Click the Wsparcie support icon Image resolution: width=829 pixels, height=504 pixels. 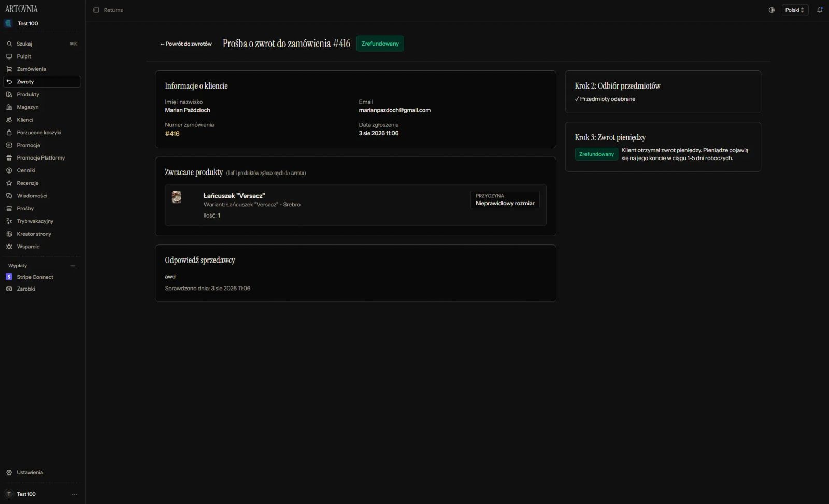pyautogui.click(x=9, y=247)
